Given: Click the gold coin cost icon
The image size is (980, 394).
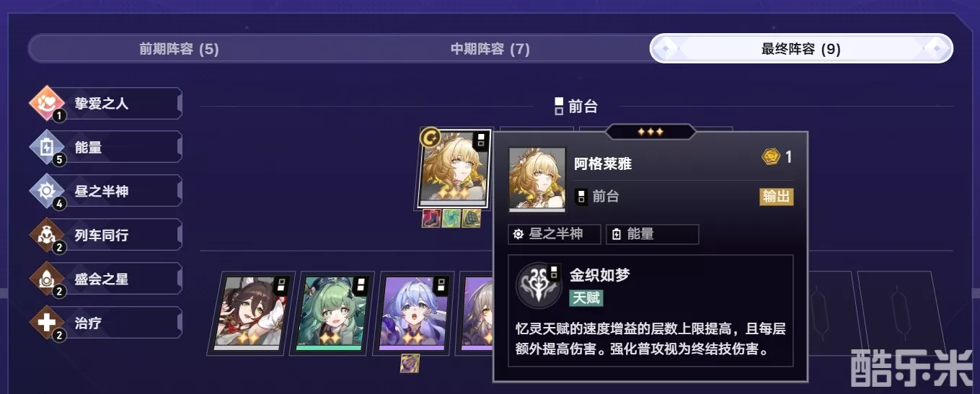Looking at the screenshot, I should (x=771, y=157).
